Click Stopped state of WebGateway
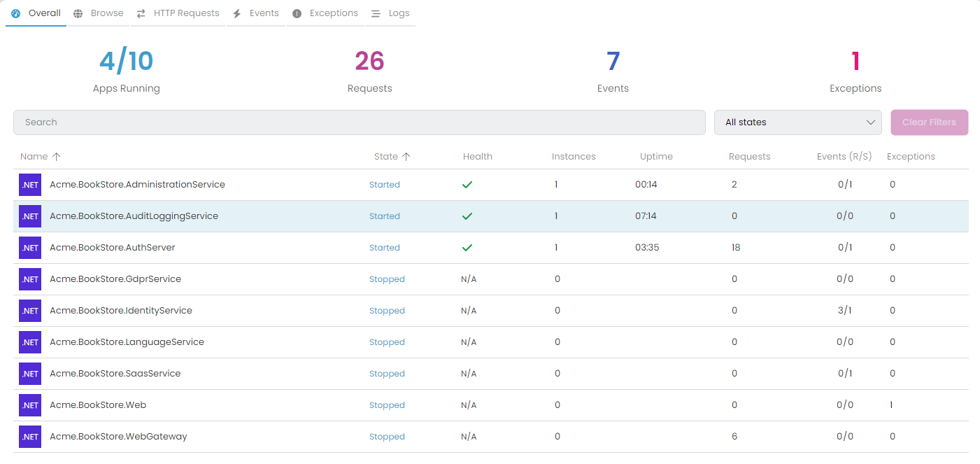 [387, 437]
